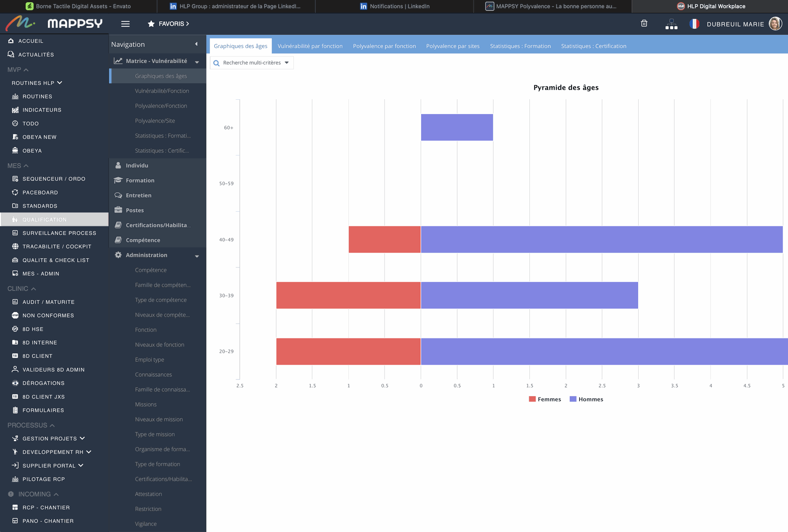
Task: Switch to Vulnérabilité par fonction tab
Action: coord(310,46)
